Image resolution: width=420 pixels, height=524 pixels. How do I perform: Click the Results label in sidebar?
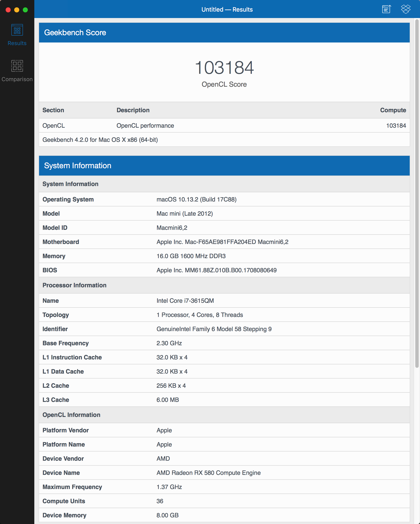(17, 43)
